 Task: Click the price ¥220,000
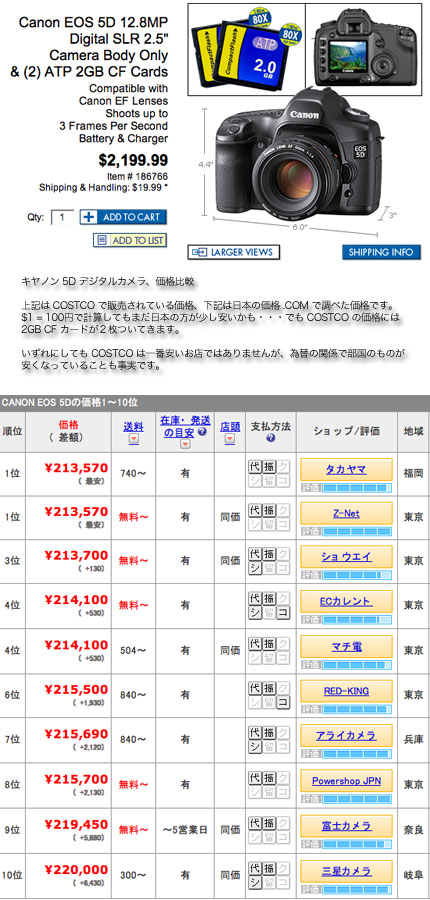(76, 869)
